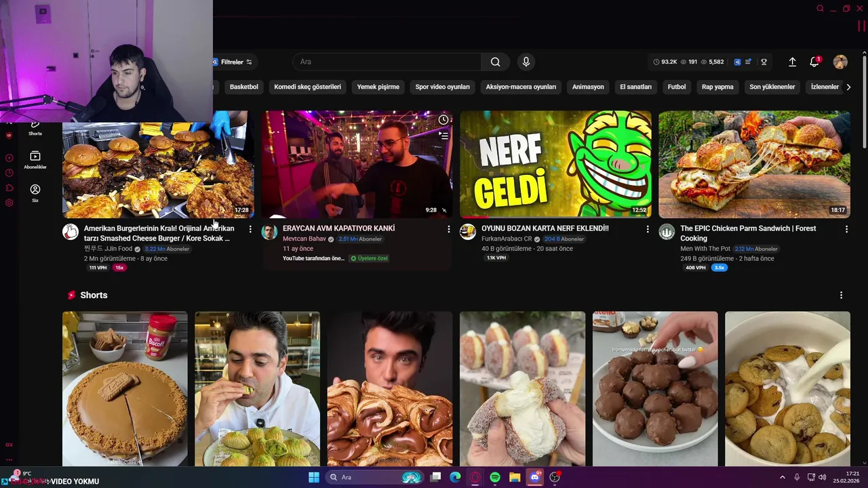Viewport: 868px width, 488px height.
Task: Click Watch Later clock on ERAYCAN thumbnail
Action: (443, 120)
